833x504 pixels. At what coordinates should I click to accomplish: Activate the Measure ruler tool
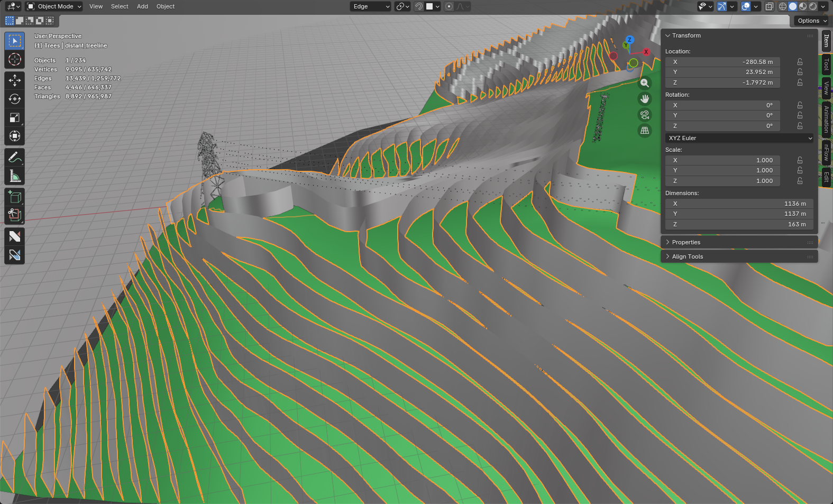click(15, 176)
